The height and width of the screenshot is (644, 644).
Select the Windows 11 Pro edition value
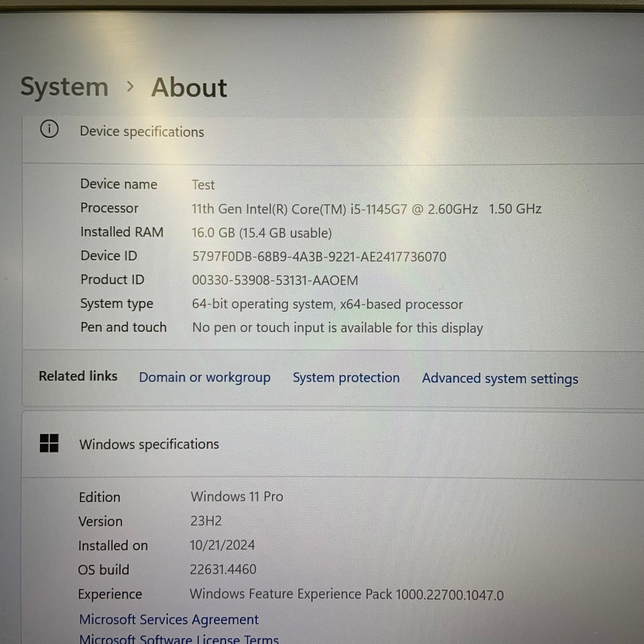click(237, 496)
